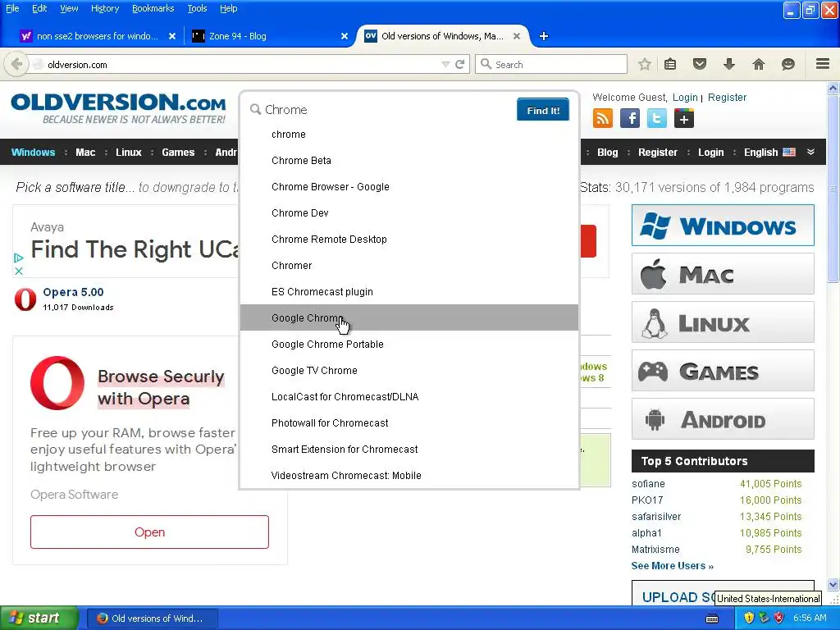Select Chrome Beta suggestion
The height and width of the screenshot is (630, 840).
tap(409, 160)
